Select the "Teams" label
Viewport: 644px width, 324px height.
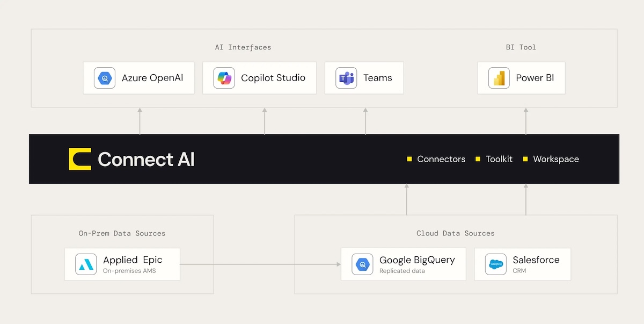coord(378,78)
